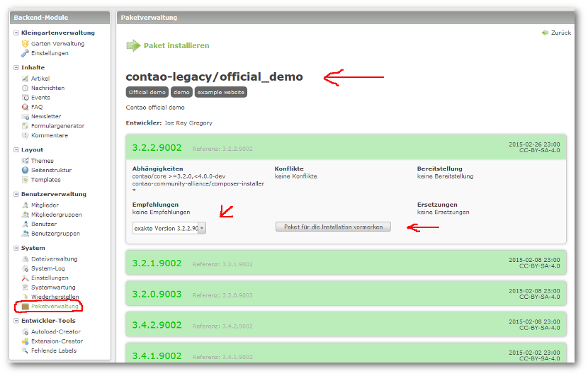This screenshot has height=376, width=588.
Task: Click Referenz: 3.2.2.9002 text
Action: pyautogui.click(x=222, y=149)
